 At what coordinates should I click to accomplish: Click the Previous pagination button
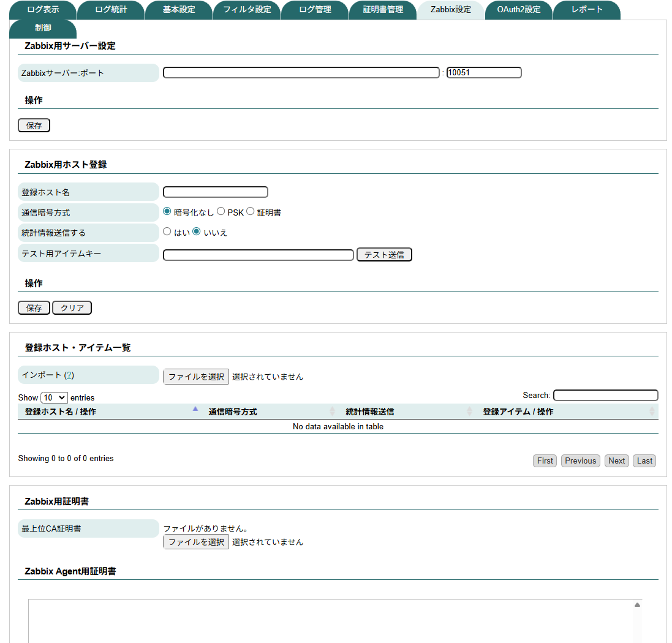coord(580,461)
